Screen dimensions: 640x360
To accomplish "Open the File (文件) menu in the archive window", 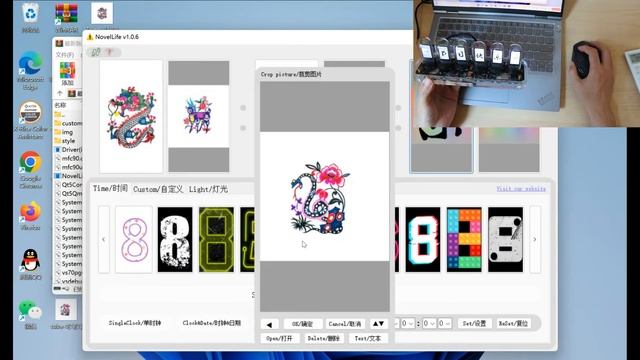I will [x=64, y=55].
